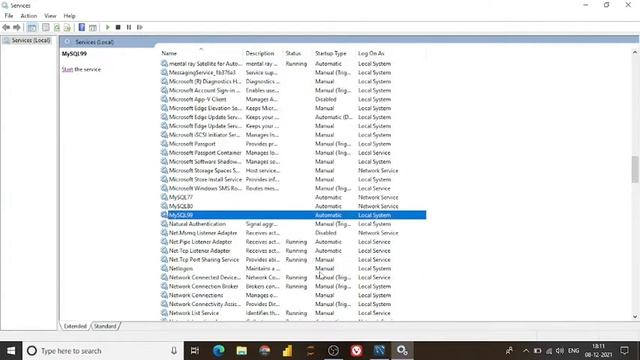Start the service with the play icon
Image resolution: width=640 pixels, height=360 pixels.
[108, 27]
